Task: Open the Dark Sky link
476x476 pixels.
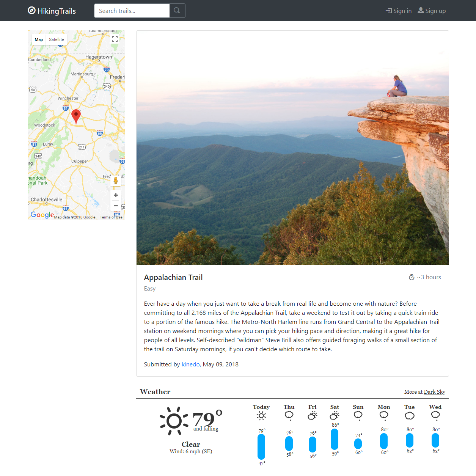Action: click(x=435, y=392)
